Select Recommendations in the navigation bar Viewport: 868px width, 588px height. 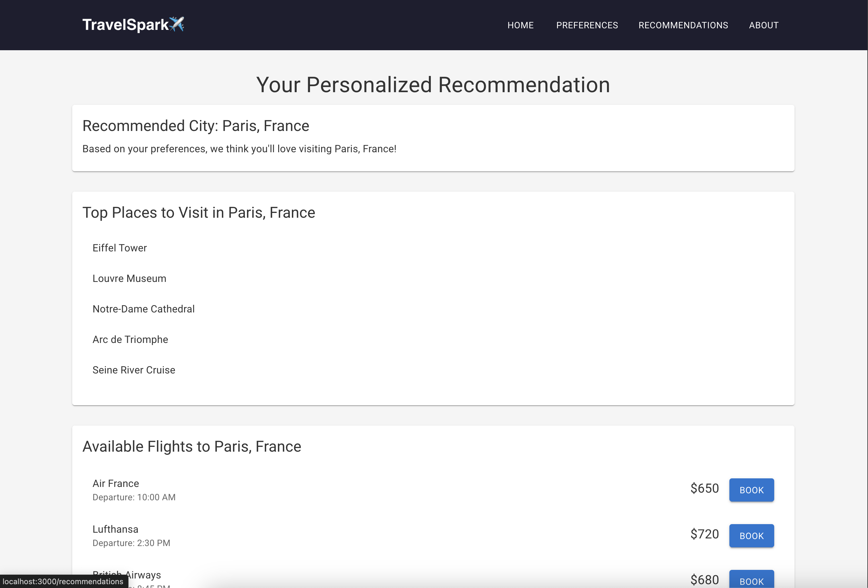point(683,25)
